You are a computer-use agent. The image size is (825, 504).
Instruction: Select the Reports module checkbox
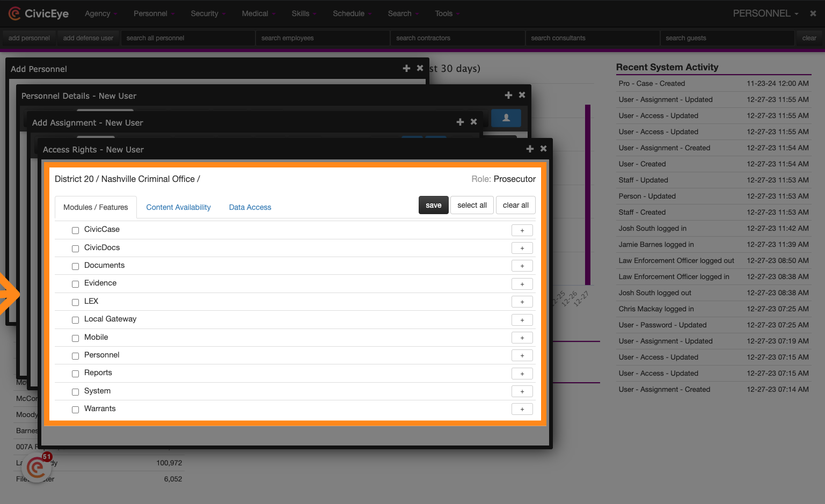[x=75, y=374]
